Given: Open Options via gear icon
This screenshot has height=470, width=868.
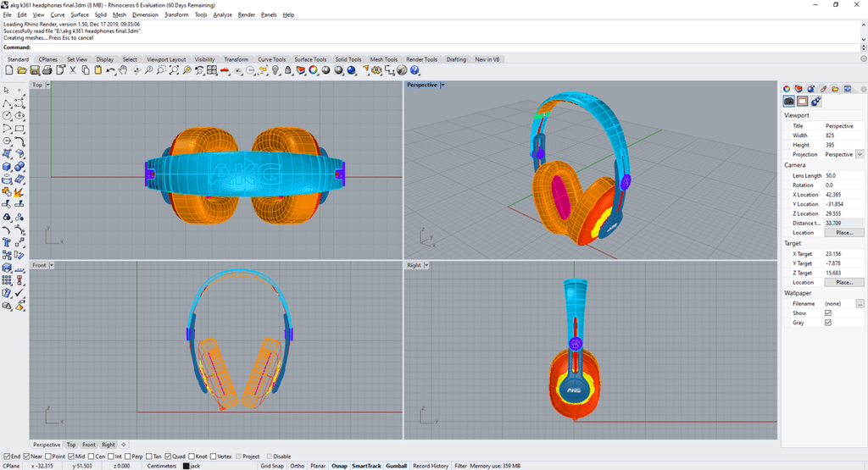Looking at the screenshot, I should coord(377,70).
